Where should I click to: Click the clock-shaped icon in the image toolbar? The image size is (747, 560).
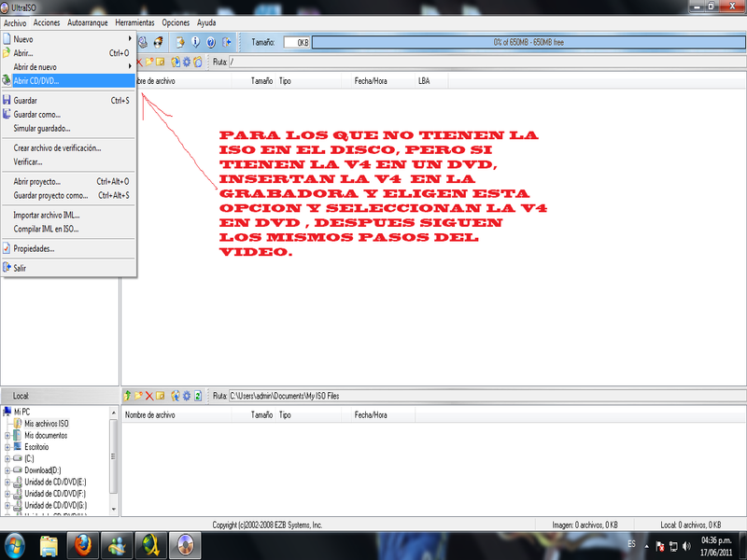(x=198, y=62)
